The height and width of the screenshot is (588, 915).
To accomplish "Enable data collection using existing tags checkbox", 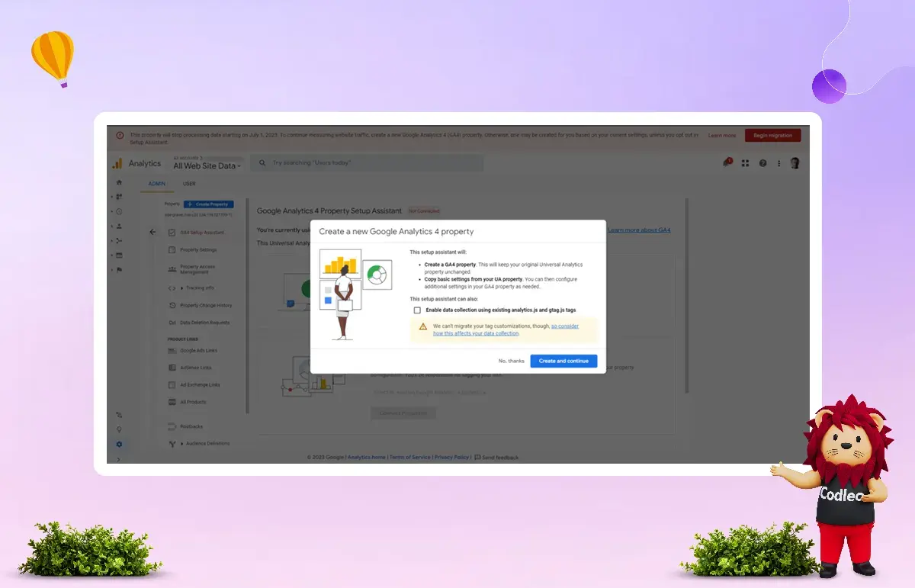I will [417, 310].
